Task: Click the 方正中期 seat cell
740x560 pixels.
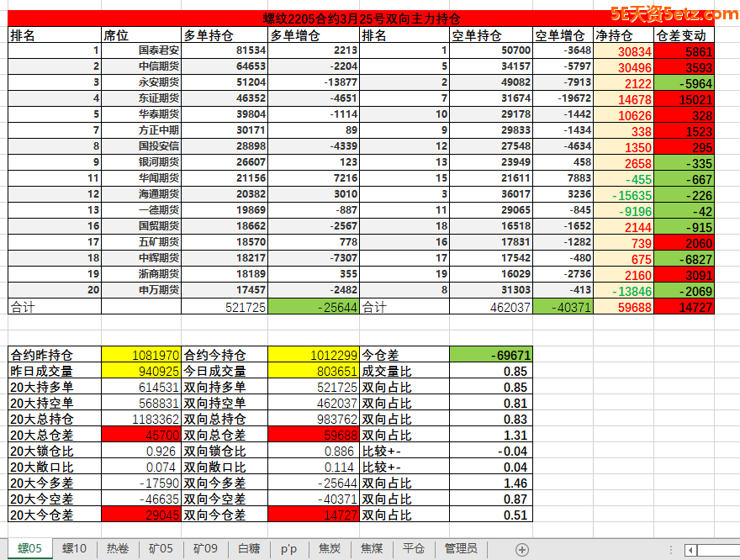Action: point(141,130)
